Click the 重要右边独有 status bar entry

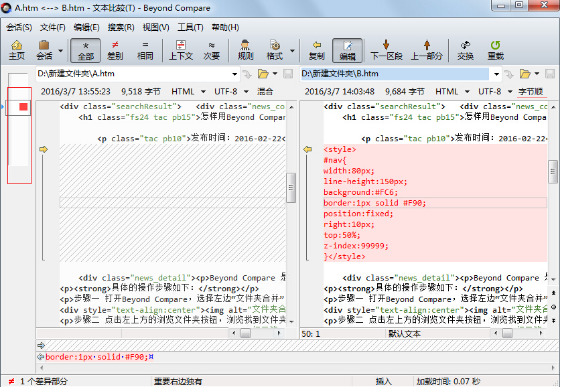tap(177, 382)
